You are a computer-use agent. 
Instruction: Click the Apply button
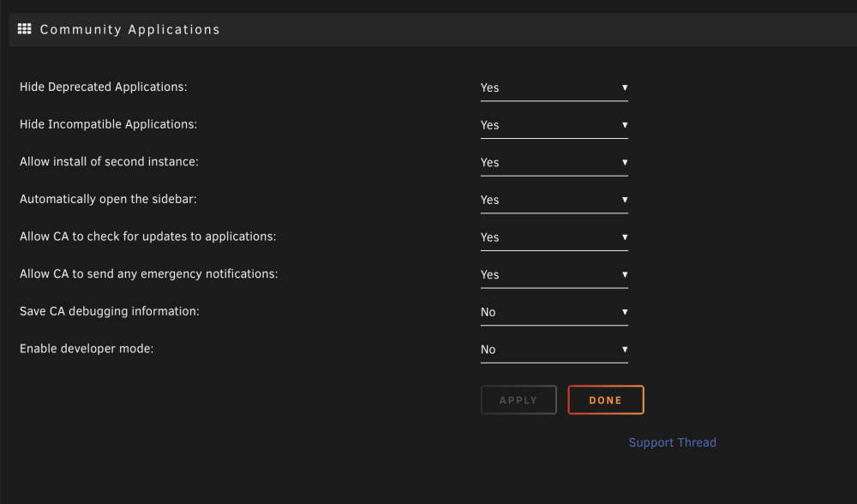pos(518,400)
